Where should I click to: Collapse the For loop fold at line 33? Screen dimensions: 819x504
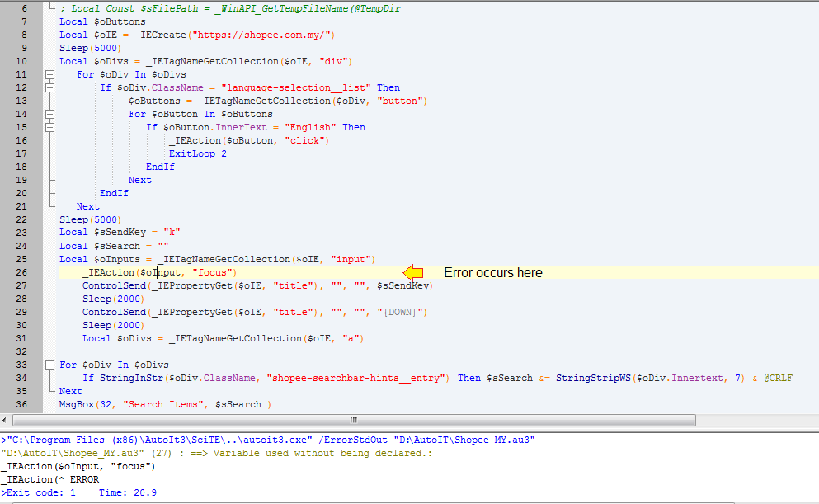point(49,365)
